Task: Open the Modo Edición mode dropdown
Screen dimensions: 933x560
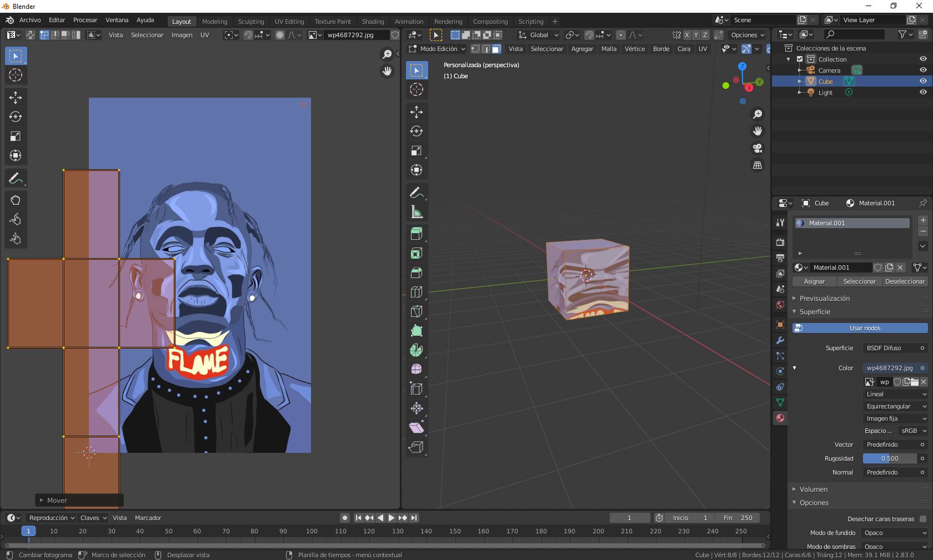Action: point(437,49)
